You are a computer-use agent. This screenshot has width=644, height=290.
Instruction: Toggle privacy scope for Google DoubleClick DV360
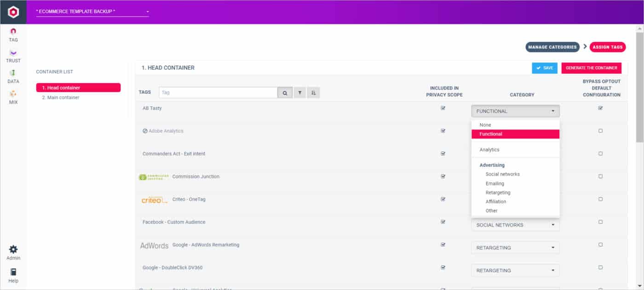click(x=443, y=267)
